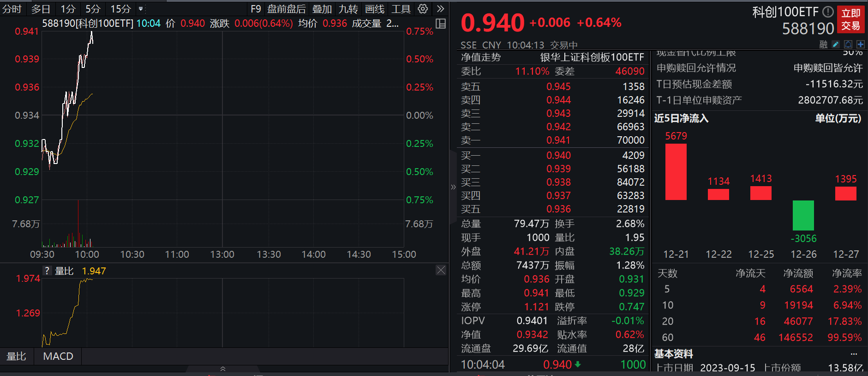Image resolution: width=868 pixels, height=376 pixels.
Task: Click the 换手 turnover value 2.68%
Action: (x=630, y=224)
